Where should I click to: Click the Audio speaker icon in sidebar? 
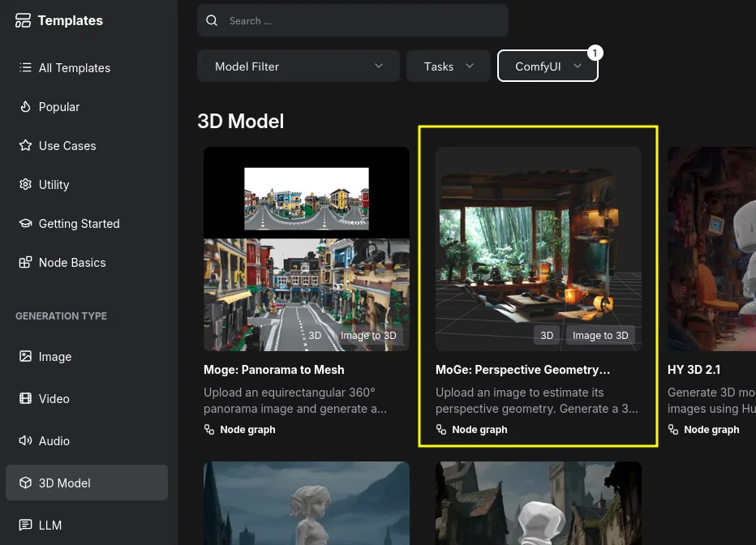[x=25, y=441]
